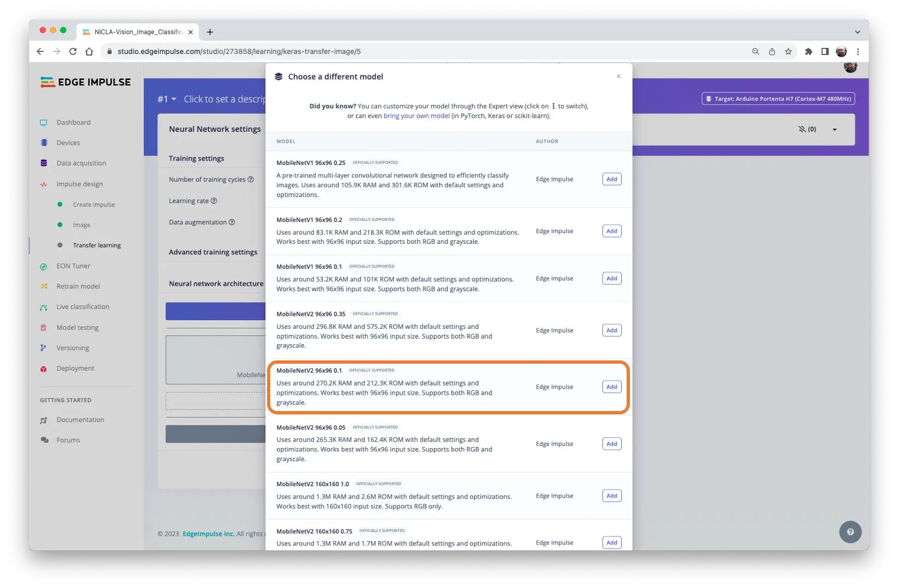Select Live classification menu item
The width and height of the screenshot is (898, 588).
[83, 307]
